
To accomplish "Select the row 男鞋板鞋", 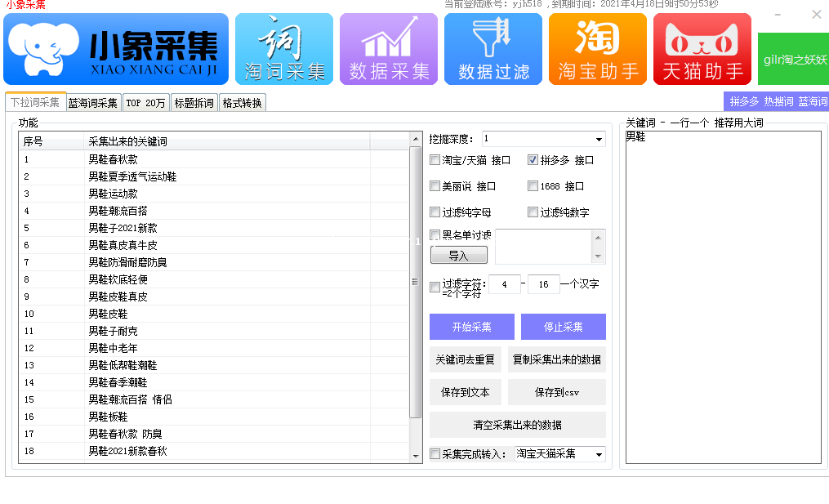I will (x=214, y=417).
